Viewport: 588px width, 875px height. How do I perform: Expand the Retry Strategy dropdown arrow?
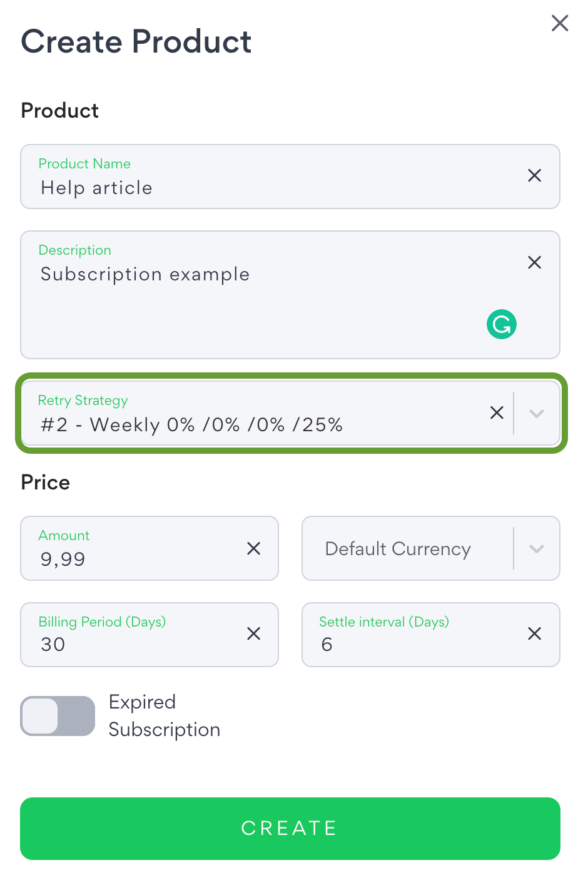(x=537, y=413)
